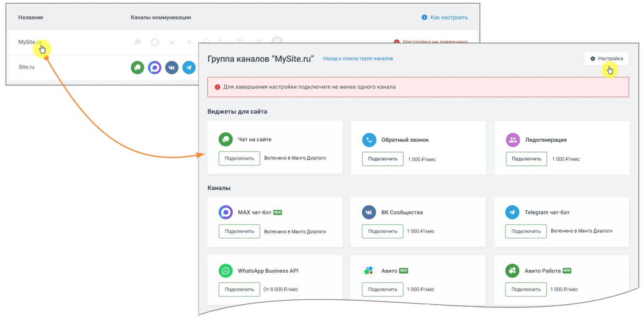Follow the Назад к списку групп каналов link
This screenshot has width=644, height=320.
coord(358,59)
